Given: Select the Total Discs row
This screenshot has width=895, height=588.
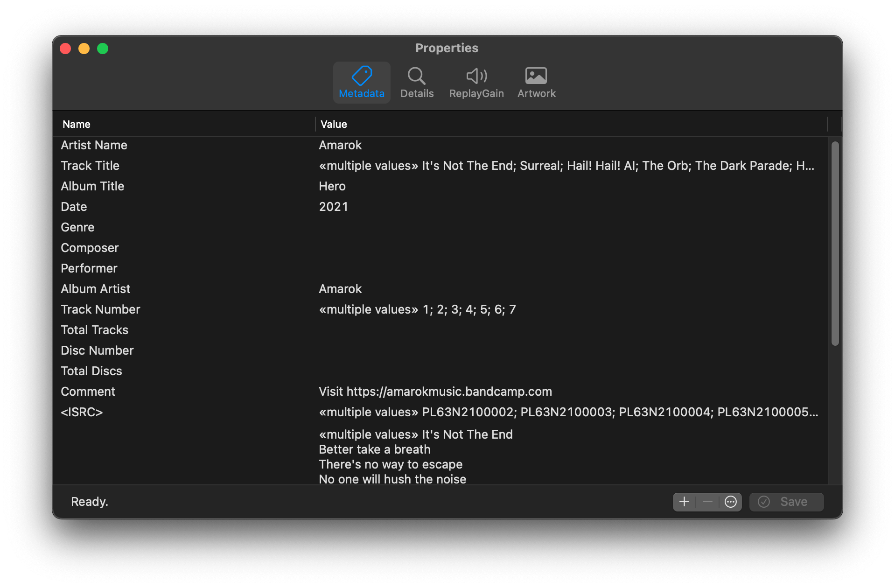Looking at the screenshot, I should pyautogui.click(x=440, y=371).
